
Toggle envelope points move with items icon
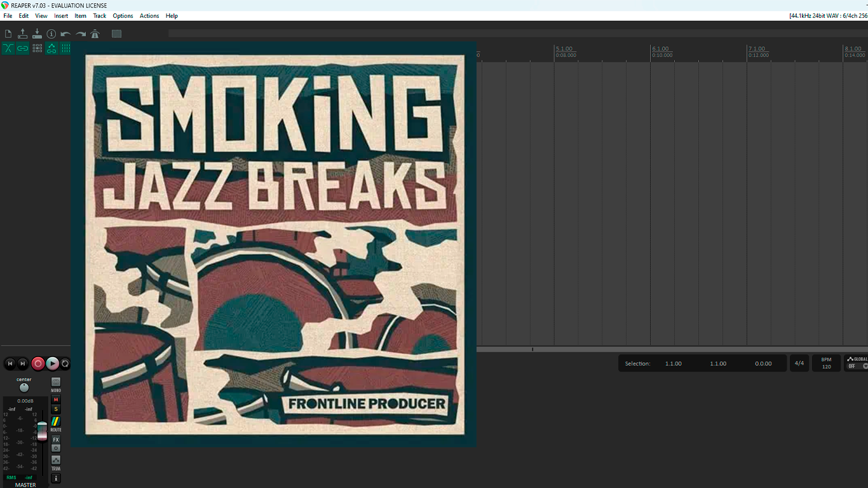point(51,48)
